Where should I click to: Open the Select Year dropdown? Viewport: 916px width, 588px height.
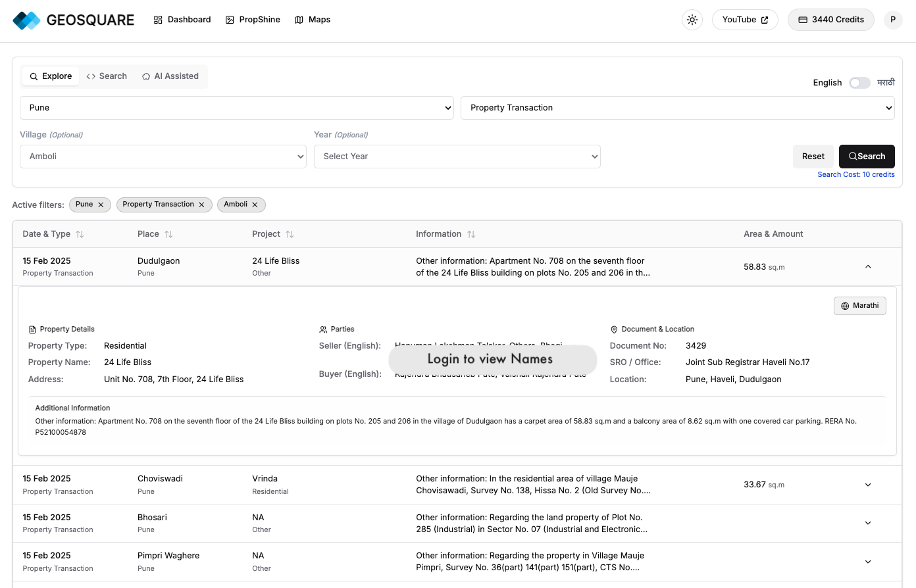click(457, 157)
